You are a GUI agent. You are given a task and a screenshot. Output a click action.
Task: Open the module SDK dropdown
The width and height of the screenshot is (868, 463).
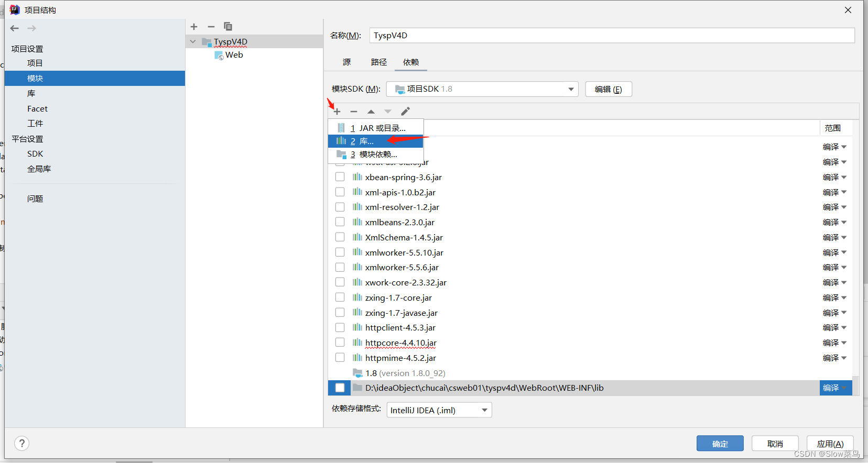[x=482, y=89]
